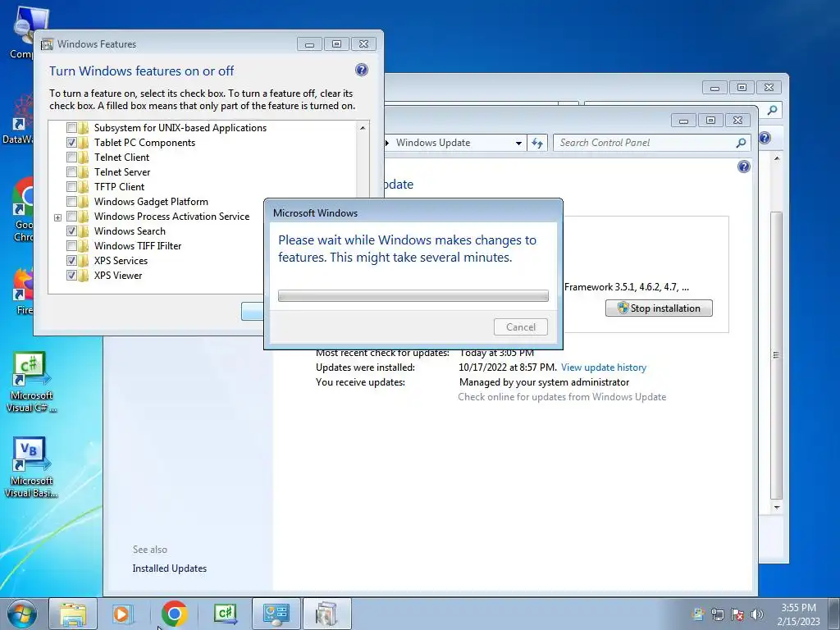Maximize the Windows Features window
The image size is (840, 630).
point(336,44)
